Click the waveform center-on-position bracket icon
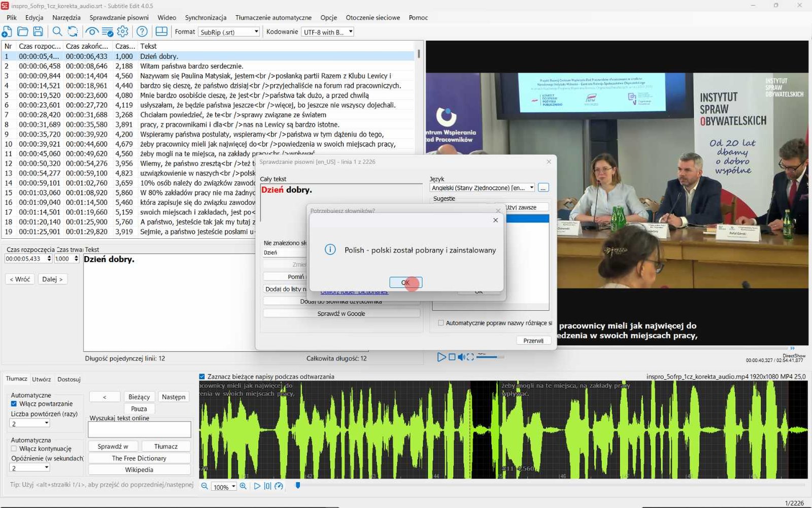Viewport: 812px width, 508px height. 267,486
